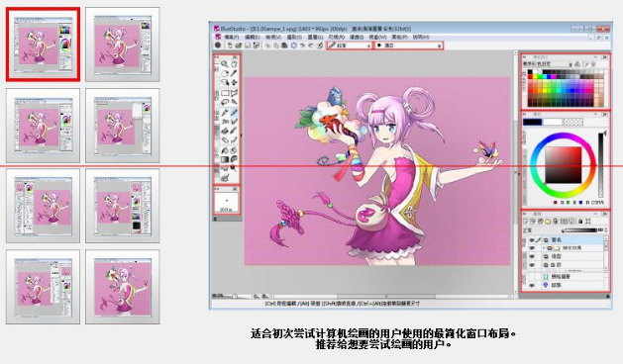Collapse the toolbox panel via its header arrow
This screenshot has width=623, height=364.
[x=235, y=56]
